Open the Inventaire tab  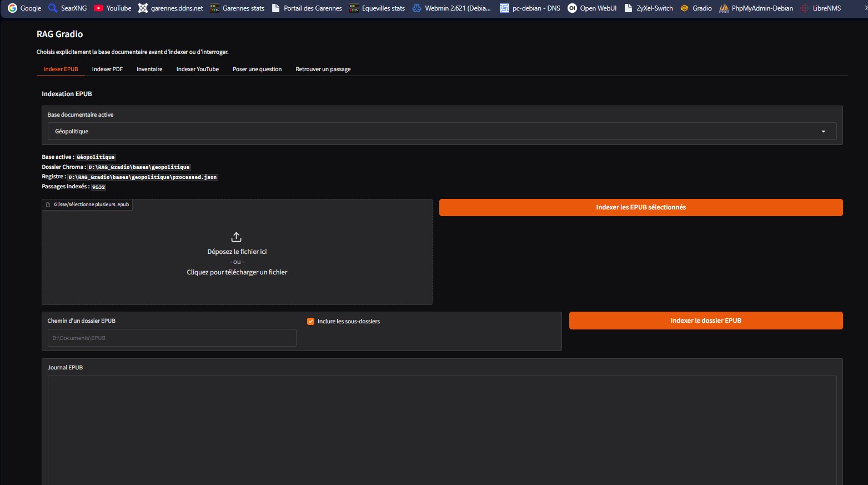click(149, 69)
